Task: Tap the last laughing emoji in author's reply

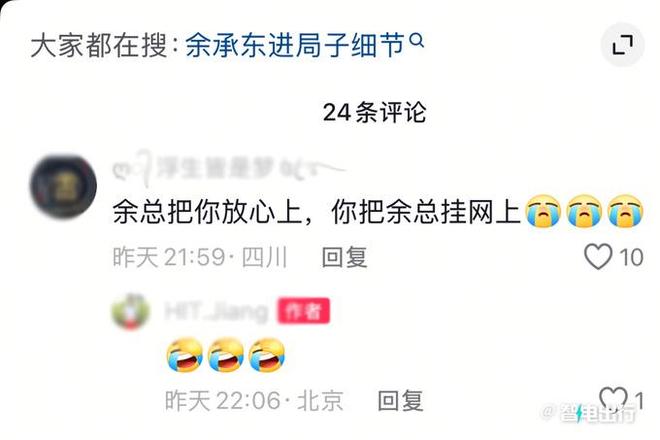Action: tap(267, 355)
